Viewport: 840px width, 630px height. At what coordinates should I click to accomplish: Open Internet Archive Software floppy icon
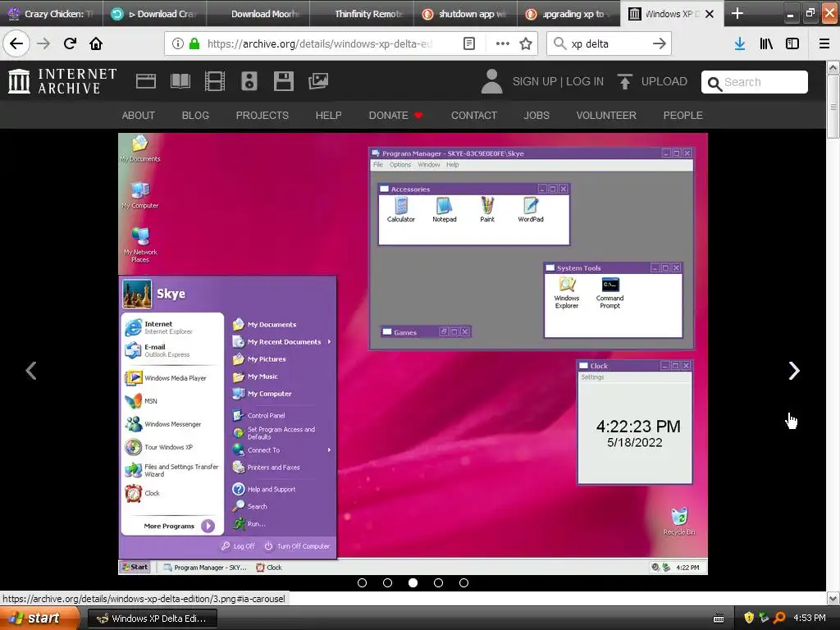283,81
